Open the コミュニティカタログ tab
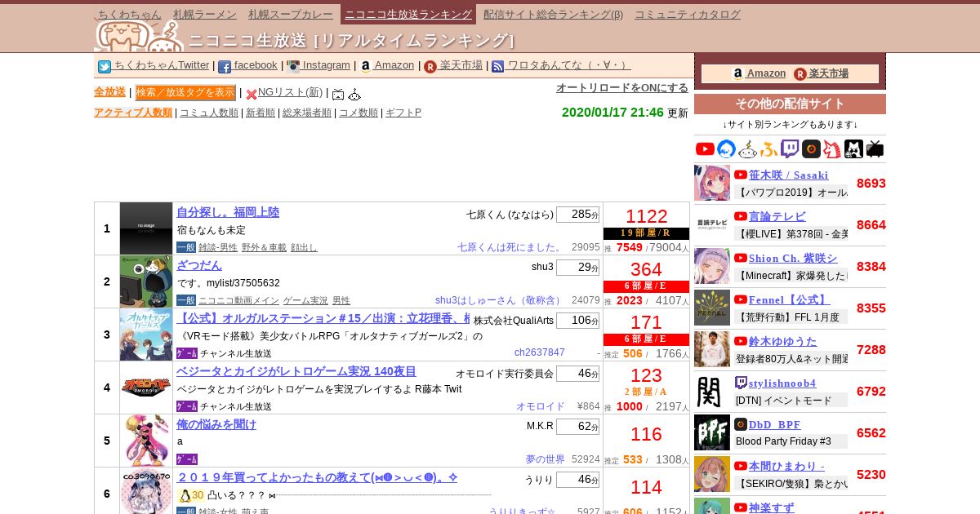Viewport: 980px width, 514px height. pyautogui.click(x=688, y=14)
